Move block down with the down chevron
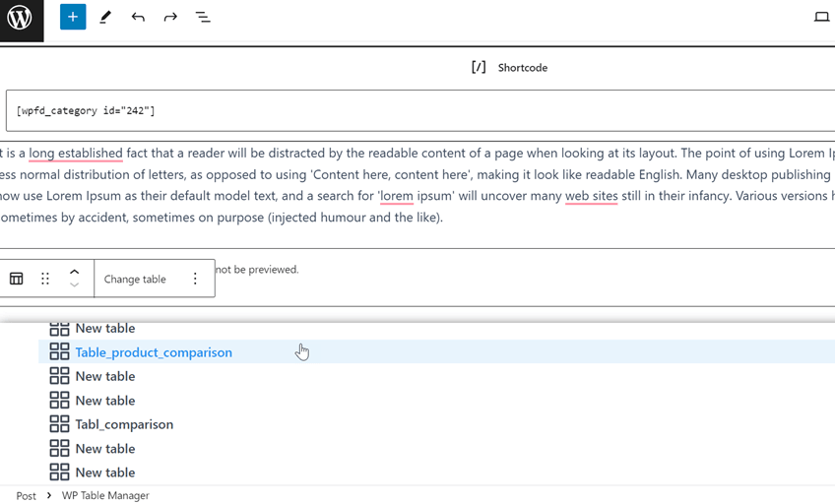This screenshot has width=835, height=504. (74, 285)
